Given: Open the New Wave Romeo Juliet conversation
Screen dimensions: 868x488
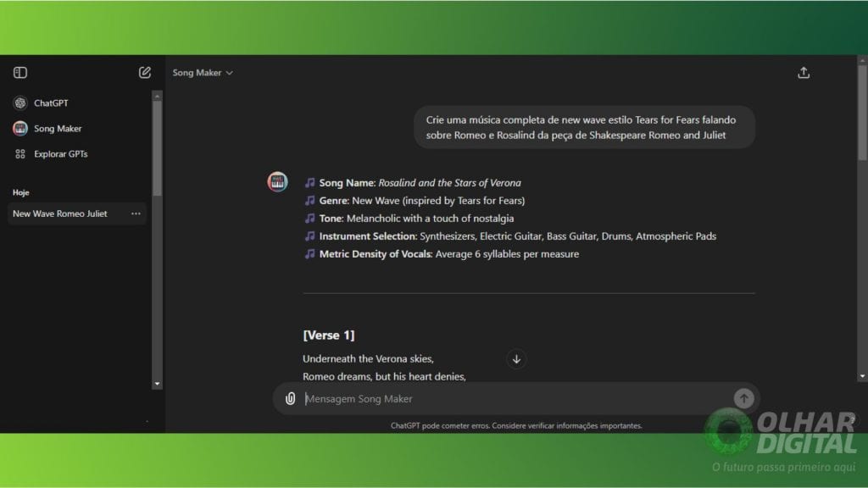Looking at the screenshot, I should pyautogui.click(x=60, y=213).
